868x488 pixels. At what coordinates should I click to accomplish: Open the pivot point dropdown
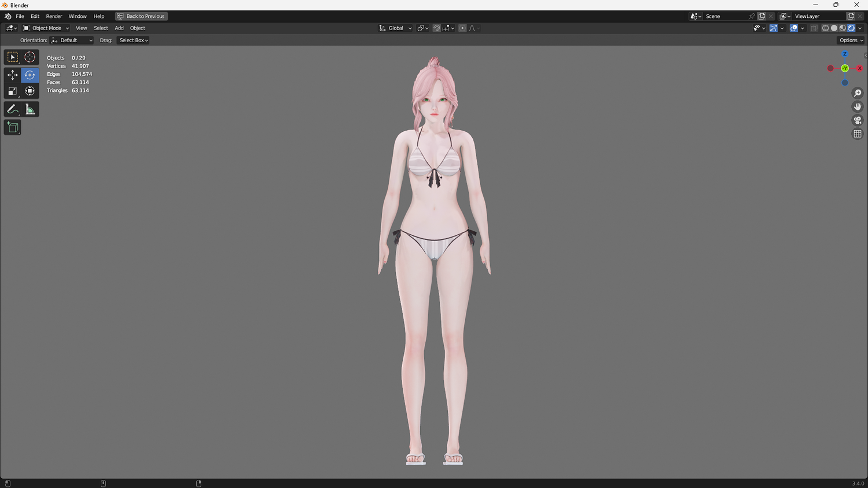pos(422,28)
